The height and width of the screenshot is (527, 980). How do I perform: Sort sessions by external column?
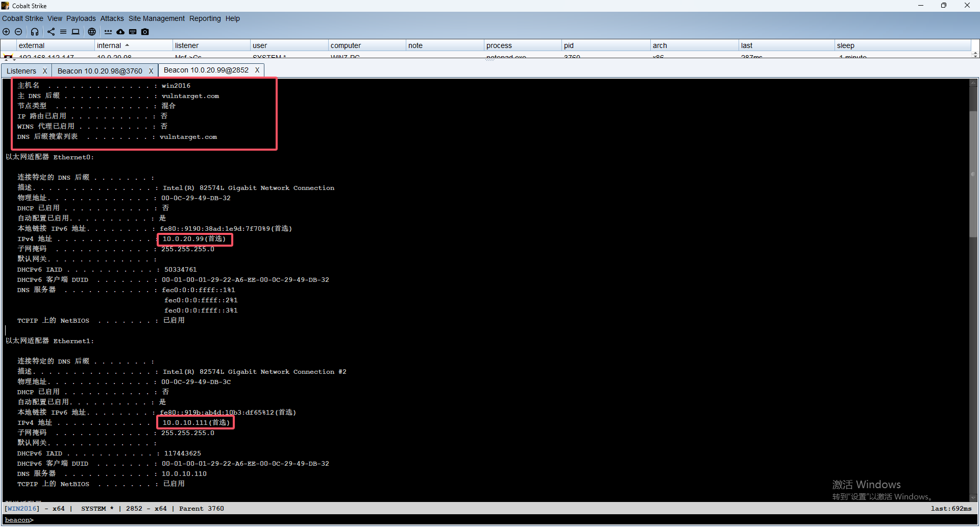coord(55,45)
